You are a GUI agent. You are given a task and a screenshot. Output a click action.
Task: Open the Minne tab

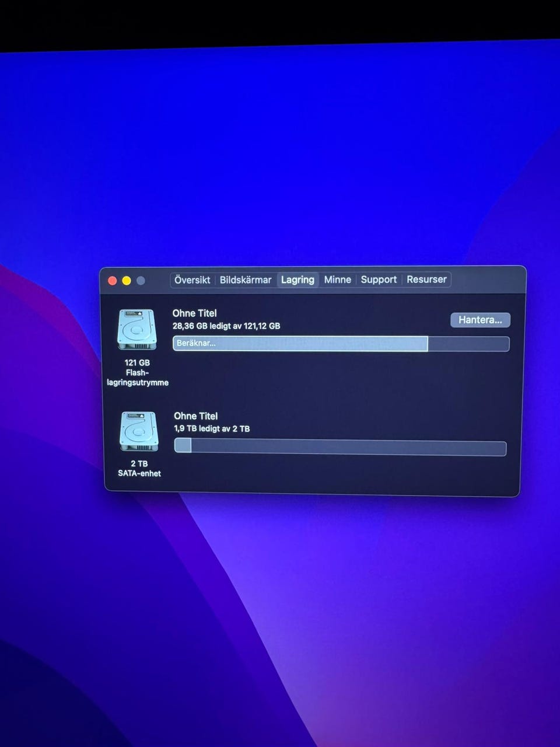[337, 280]
